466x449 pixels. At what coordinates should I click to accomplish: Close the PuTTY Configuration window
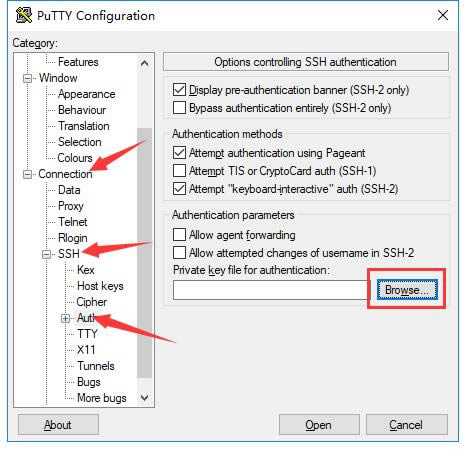pyautogui.click(x=443, y=15)
